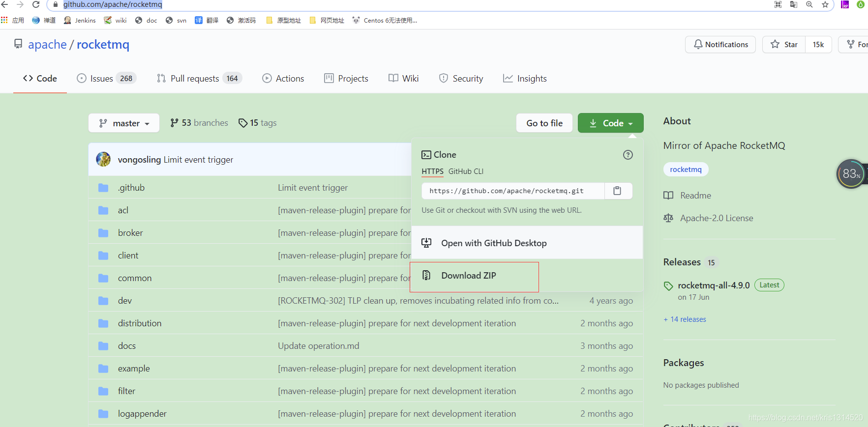Open the logappender folder

(x=142, y=414)
